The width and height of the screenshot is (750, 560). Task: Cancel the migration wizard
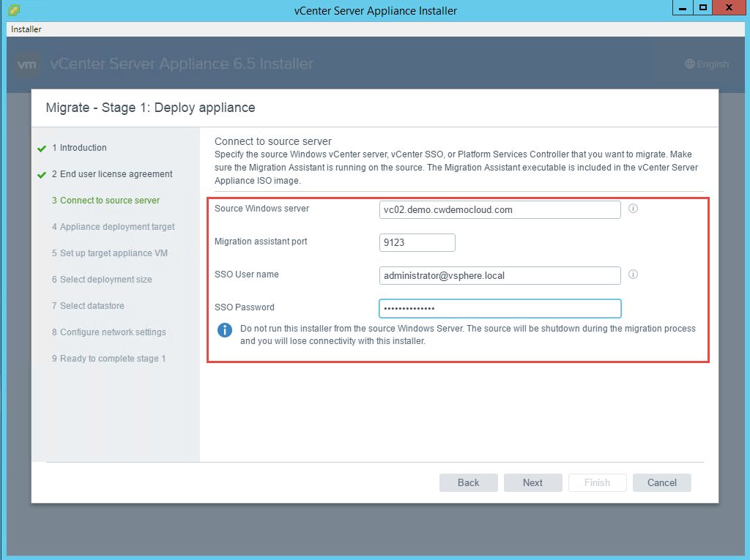pyautogui.click(x=662, y=482)
